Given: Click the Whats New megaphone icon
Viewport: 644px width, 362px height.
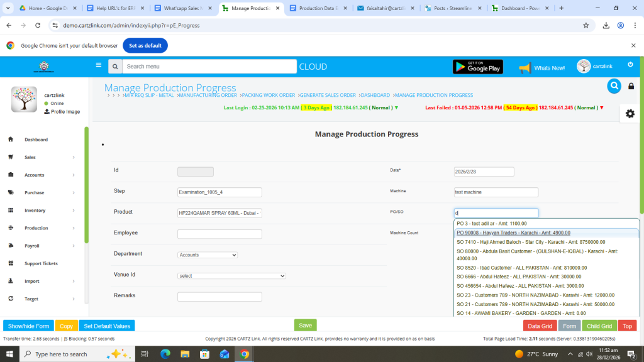Looking at the screenshot, I should click(x=525, y=67).
